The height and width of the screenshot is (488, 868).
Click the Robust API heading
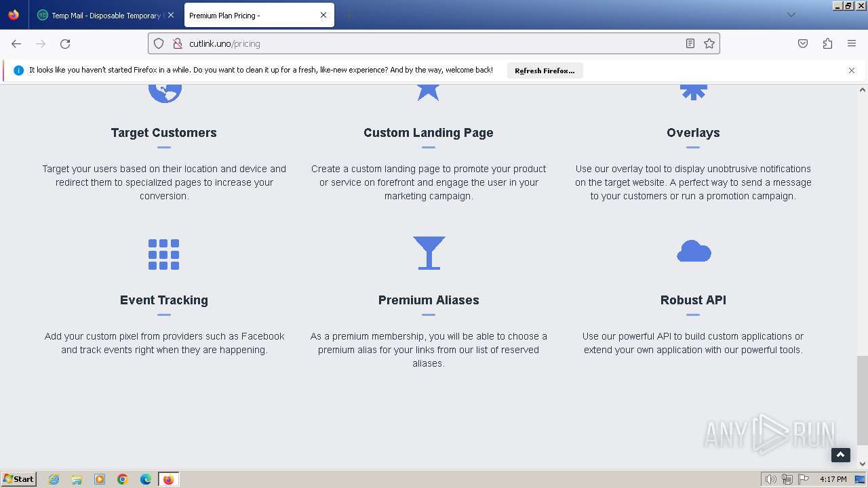coord(693,300)
